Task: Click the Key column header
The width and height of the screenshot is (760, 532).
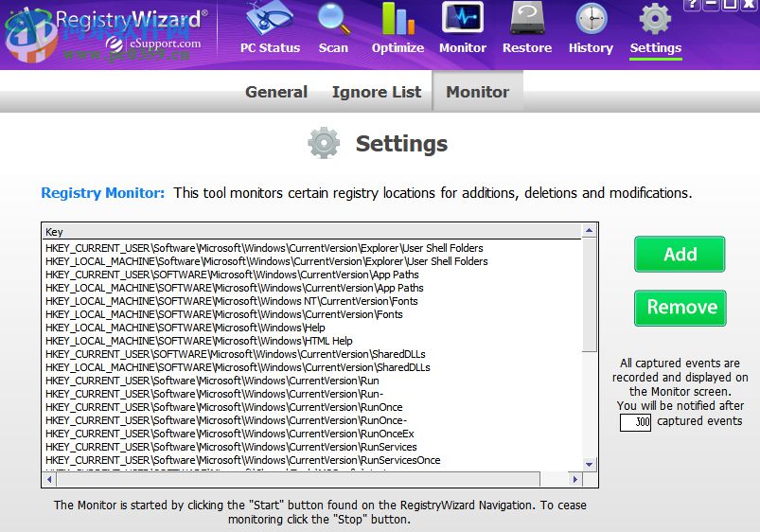Action: click(x=311, y=232)
